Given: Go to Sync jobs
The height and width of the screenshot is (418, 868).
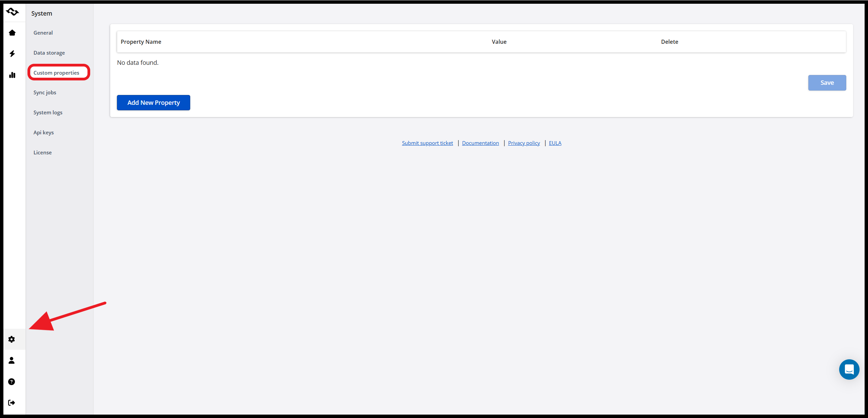Looking at the screenshot, I should point(45,93).
